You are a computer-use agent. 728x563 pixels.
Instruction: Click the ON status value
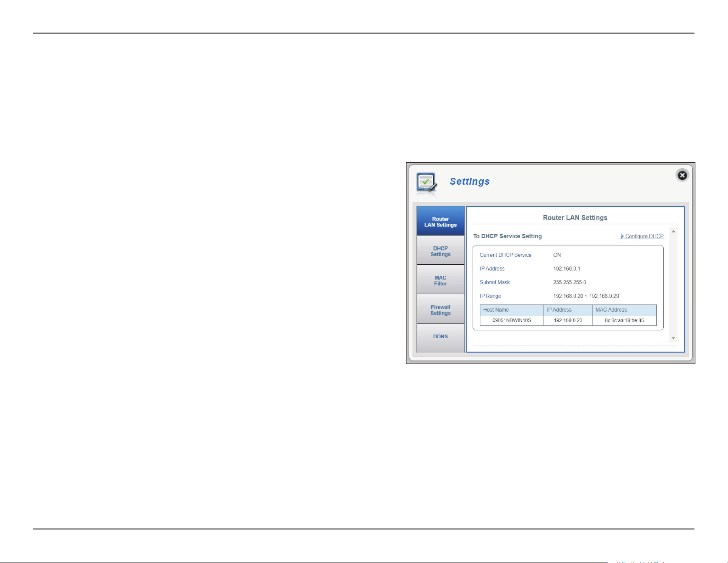[557, 255]
